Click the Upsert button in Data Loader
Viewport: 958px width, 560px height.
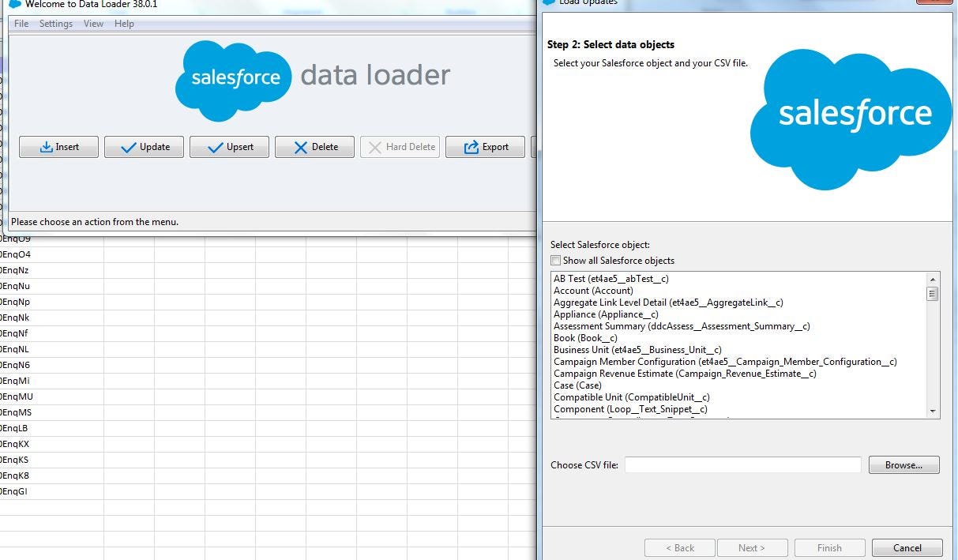tap(230, 147)
